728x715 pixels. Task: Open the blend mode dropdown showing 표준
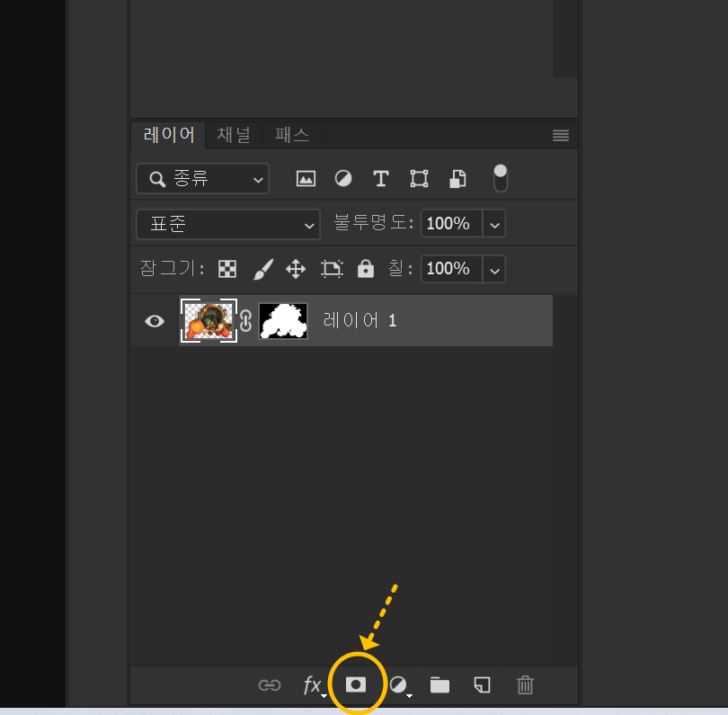pyautogui.click(x=227, y=224)
